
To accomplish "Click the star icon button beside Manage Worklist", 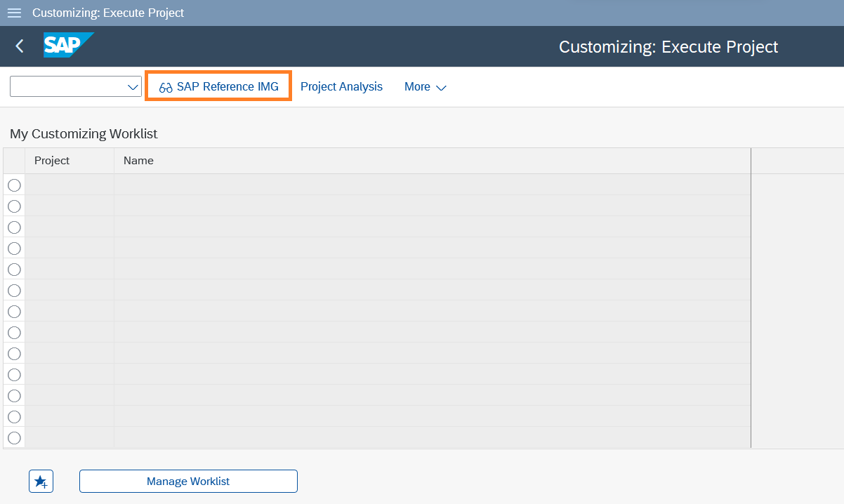I will [41, 482].
